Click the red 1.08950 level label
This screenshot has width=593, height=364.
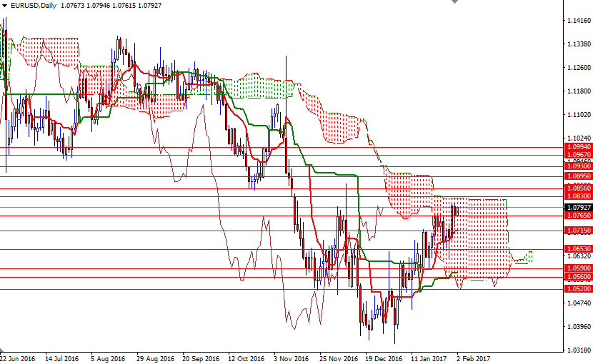(578, 176)
